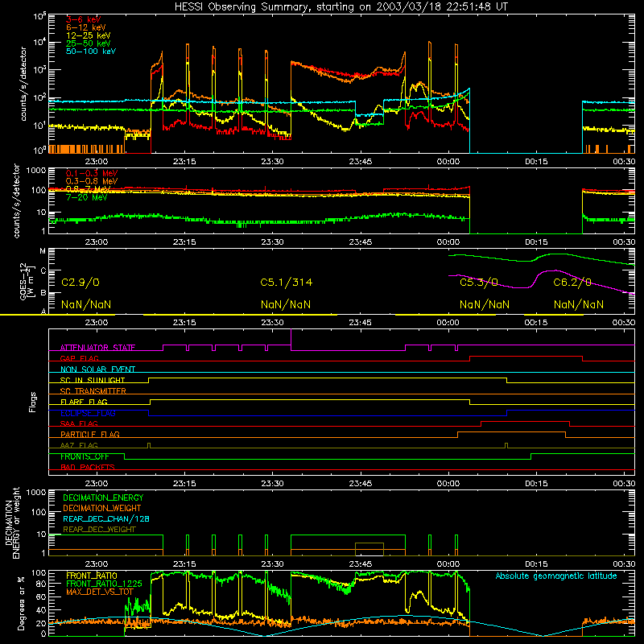Select the FRONTS_OFF flag label

(85, 456)
